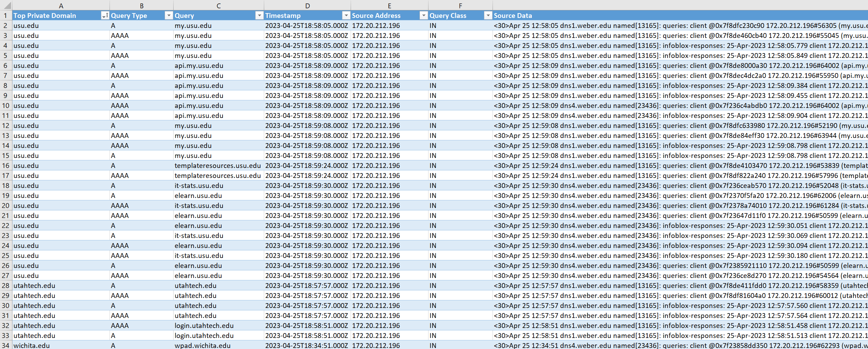Image resolution: width=868 pixels, height=349 pixels.
Task: Select row 16 header
Action: pos(6,166)
